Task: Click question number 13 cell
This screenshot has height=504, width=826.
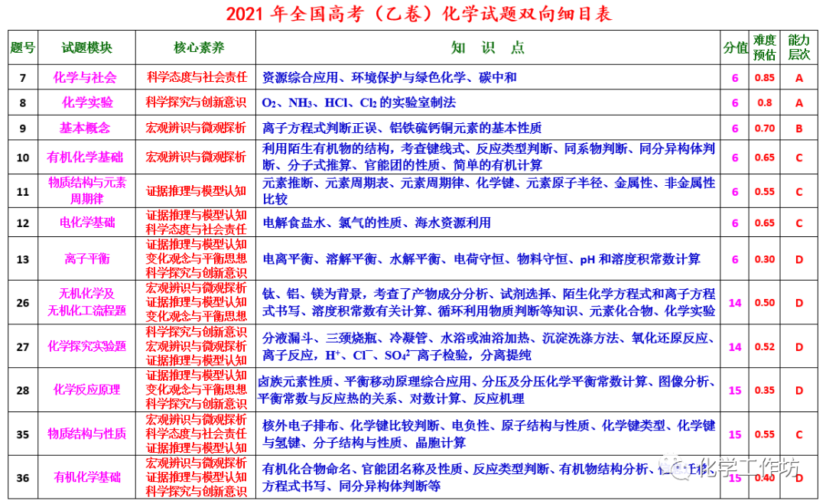Action: pyautogui.click(x=23, y=259)
